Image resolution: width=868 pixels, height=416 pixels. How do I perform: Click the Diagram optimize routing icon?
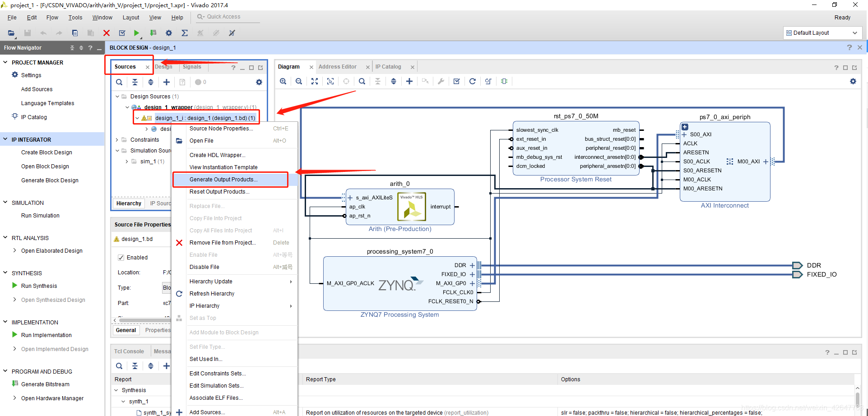(x=488, y=81)
